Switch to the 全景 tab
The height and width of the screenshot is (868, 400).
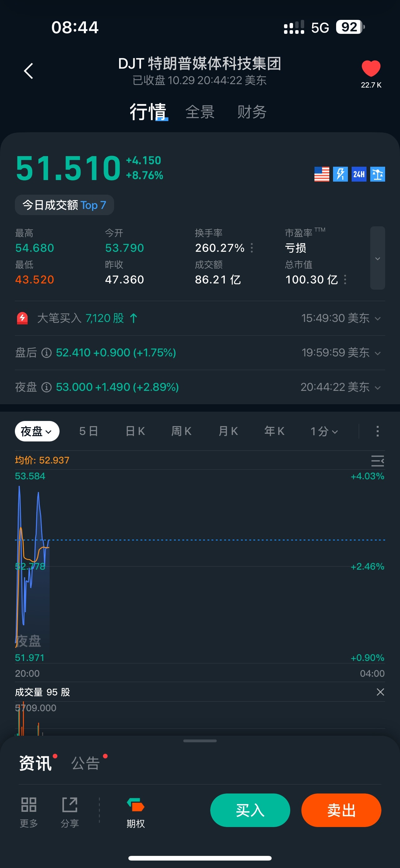coord(200,112)
